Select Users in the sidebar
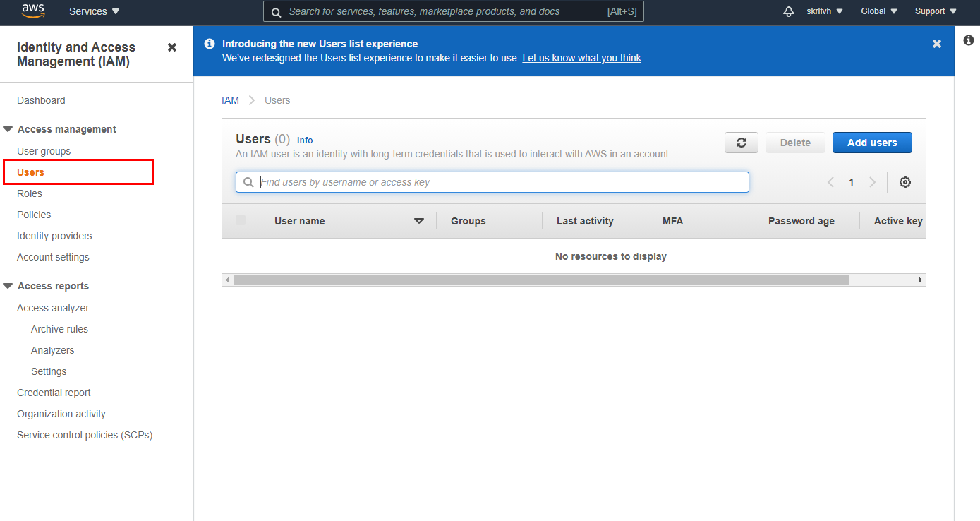This screenshot has height=521, width=980. click(30, 172)
